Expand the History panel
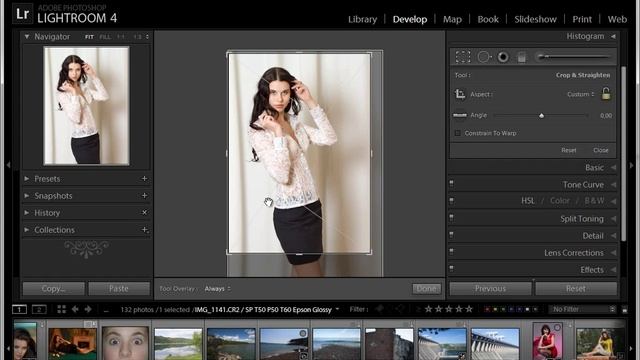Screen dimensions: 640x360 click(x=27, y=213)
